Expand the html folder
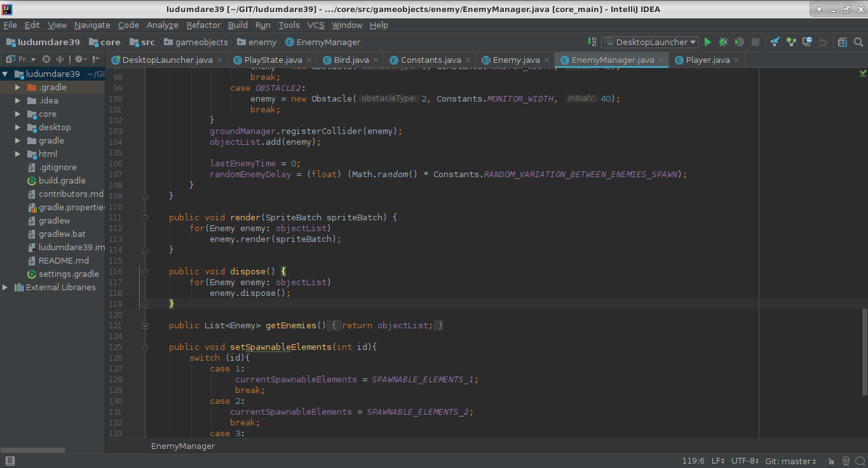The height and width of the screenshot is (468, 868). [18, 154]
